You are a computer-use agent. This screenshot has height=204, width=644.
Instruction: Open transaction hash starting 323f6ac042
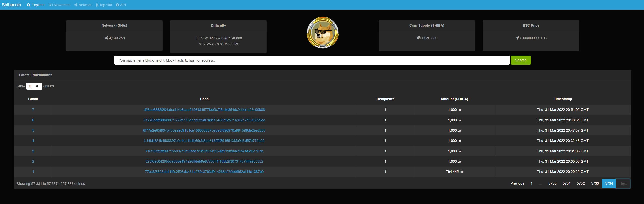point(204,161)
